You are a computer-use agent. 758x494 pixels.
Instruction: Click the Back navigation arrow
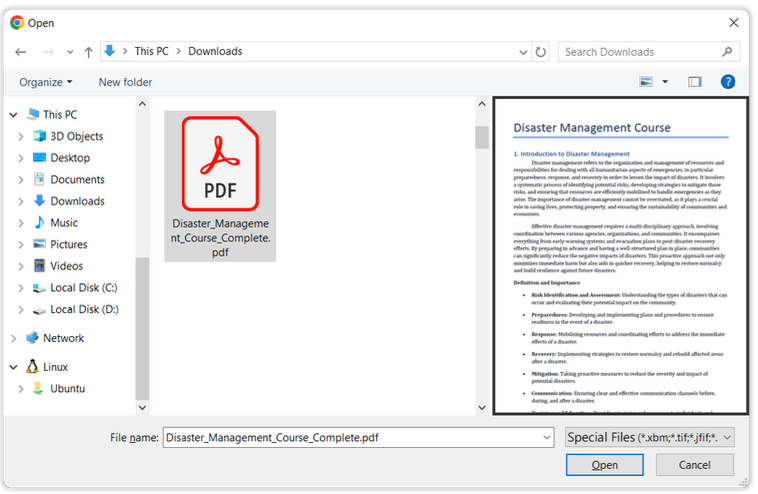(21, 52)
